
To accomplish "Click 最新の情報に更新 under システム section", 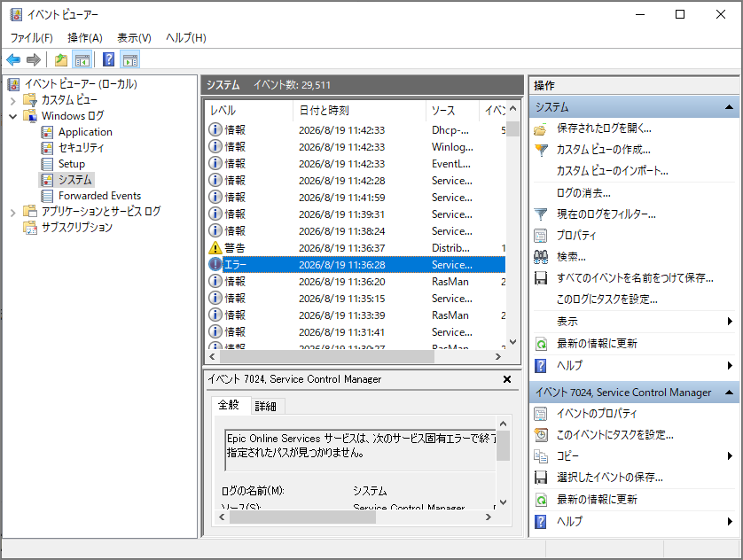I will [597, 343].
